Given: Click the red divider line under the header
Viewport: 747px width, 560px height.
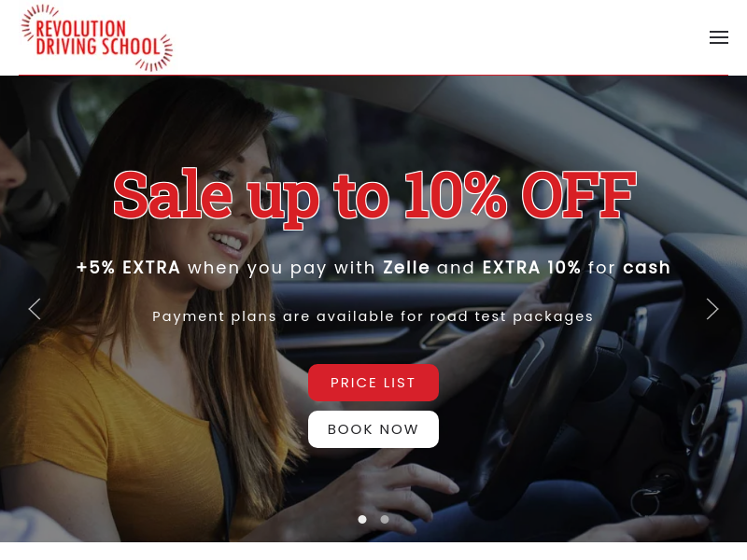Looking at the screenshot, I should 373,75.
